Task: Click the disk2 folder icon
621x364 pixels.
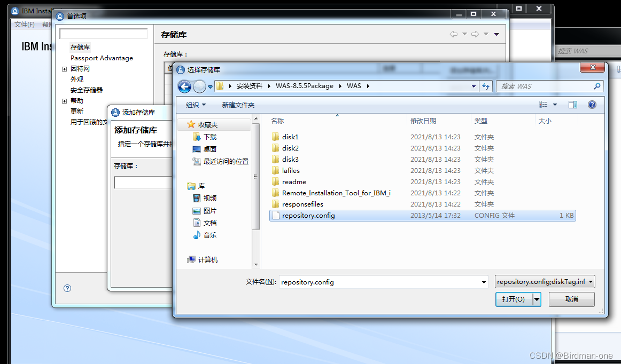Action: [x=276, y=148]
